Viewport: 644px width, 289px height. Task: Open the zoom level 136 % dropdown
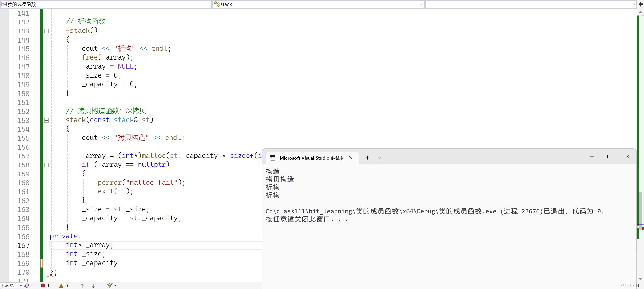tap(21, 286)
